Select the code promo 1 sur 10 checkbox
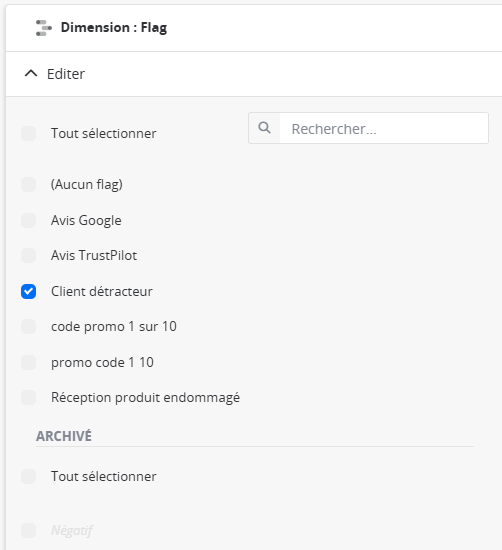This screenshot has width=502, height=550. (28, 327)
